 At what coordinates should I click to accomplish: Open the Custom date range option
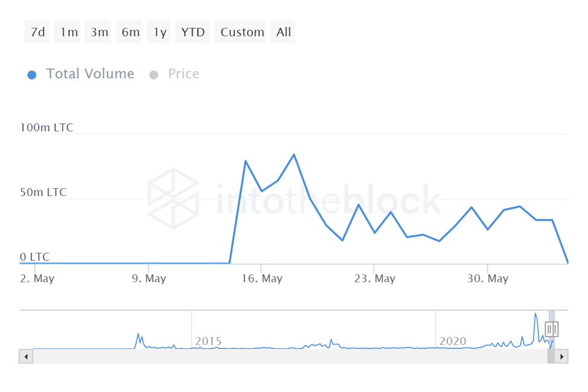[x=242, y=32]
